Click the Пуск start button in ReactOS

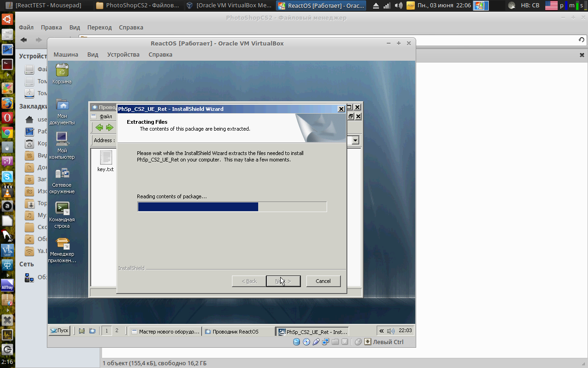[59, 331]
